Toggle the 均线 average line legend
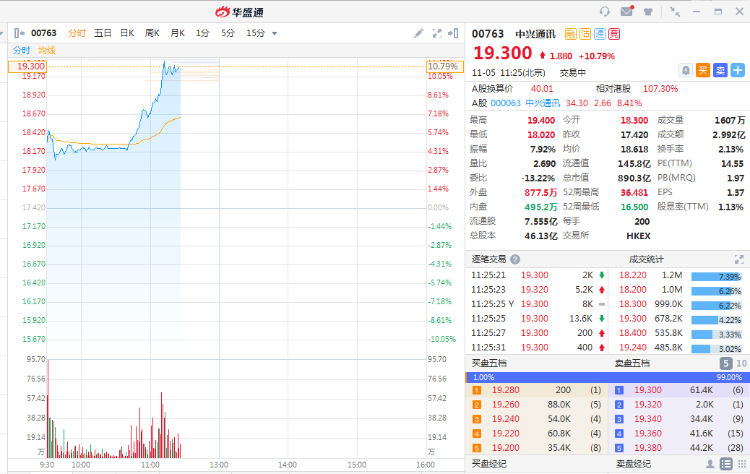This screenshot has height=474, width=750. pos(47,50)
